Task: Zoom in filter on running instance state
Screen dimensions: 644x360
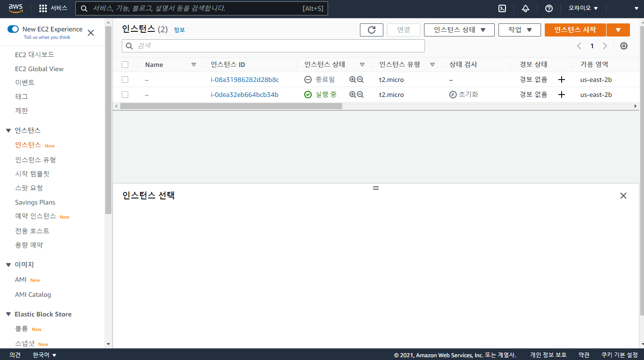Action: (352, 95)
